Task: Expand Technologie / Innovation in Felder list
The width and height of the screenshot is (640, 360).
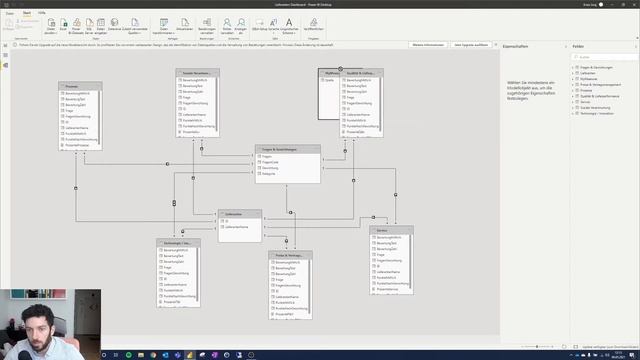Action: point(573,113)
